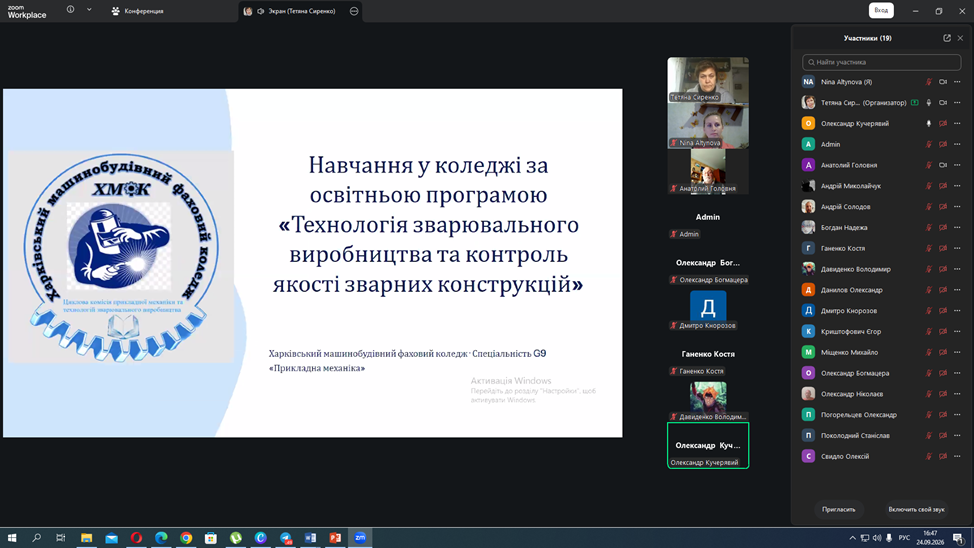
Task: Click options circle icon on screen-share tab
Action: pos(354,11)
